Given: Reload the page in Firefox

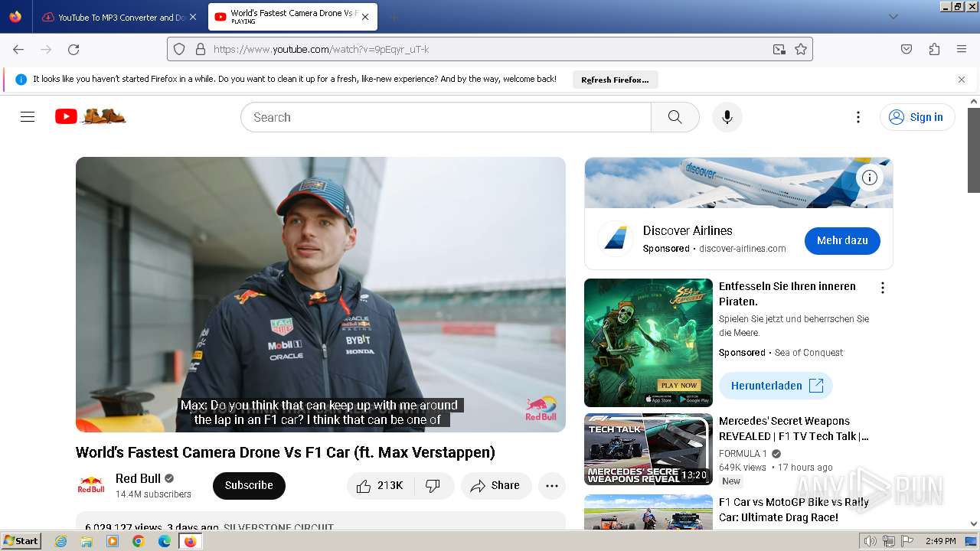Looking at the screenshot, I should pyautogui.click(x=73, y=49).
